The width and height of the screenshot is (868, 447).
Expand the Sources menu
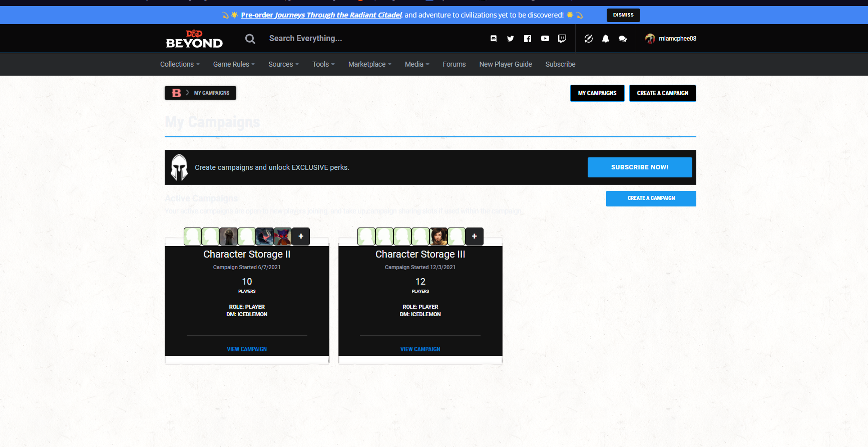pos(283,64)
